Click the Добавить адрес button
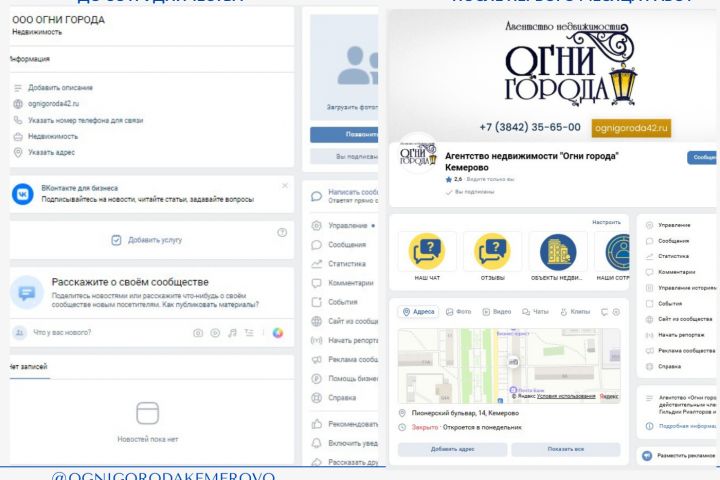720x480 pixels. pyautogui.click(x=452, y=449)
